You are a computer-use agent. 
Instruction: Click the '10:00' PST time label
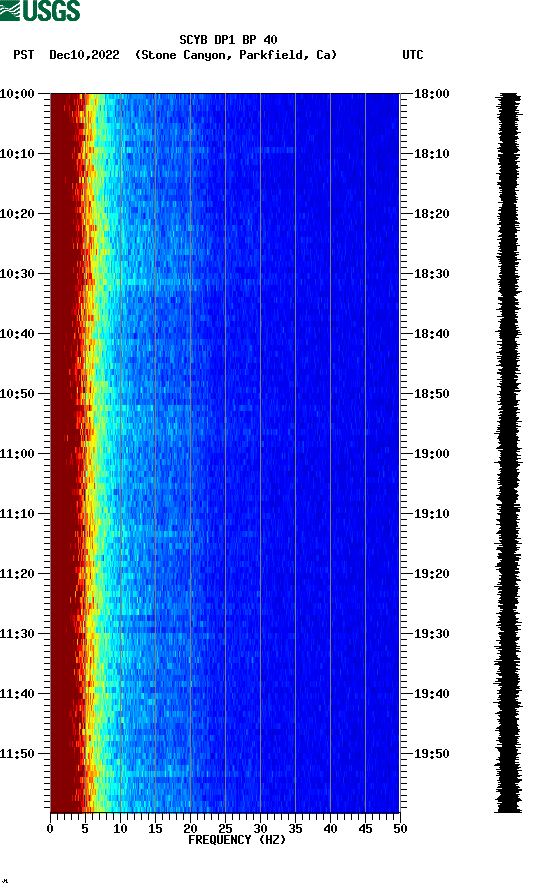(x=17, y=94)
